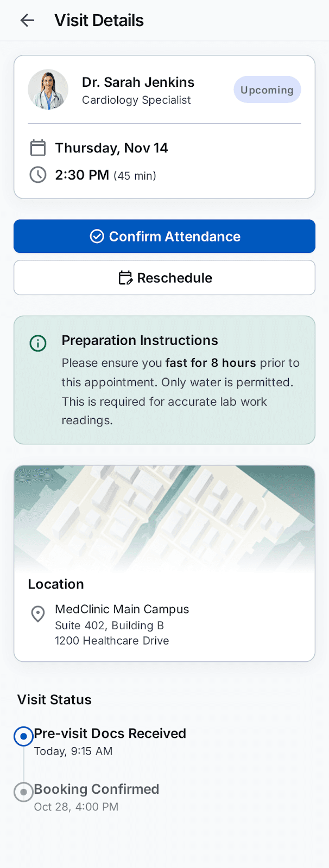Open the map preview image

click(x=164, y=519)
